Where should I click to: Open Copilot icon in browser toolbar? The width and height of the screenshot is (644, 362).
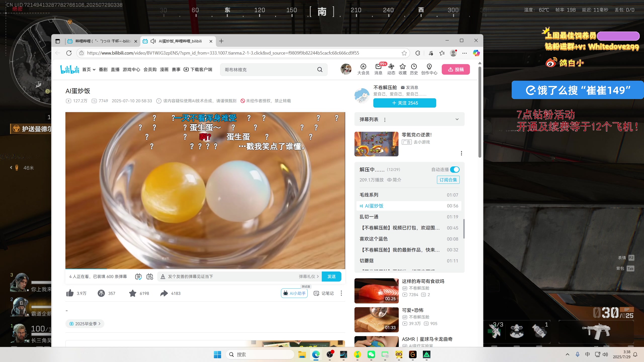coord(476,53)
